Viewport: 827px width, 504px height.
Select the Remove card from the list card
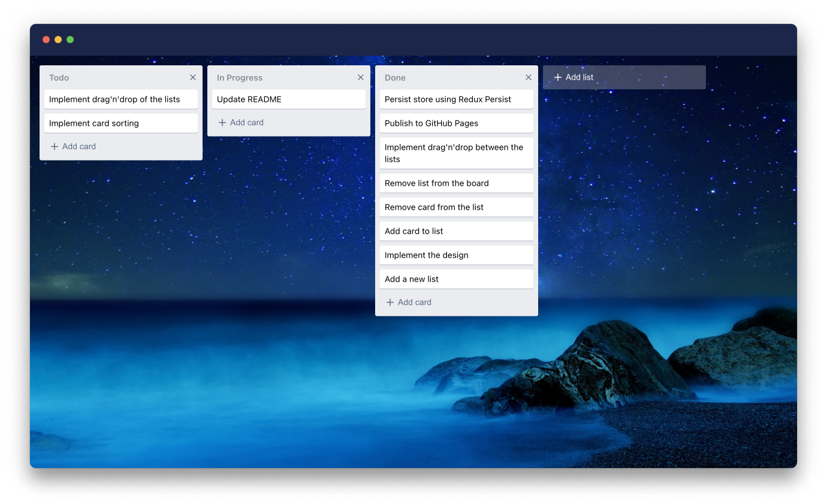point(456,207)
